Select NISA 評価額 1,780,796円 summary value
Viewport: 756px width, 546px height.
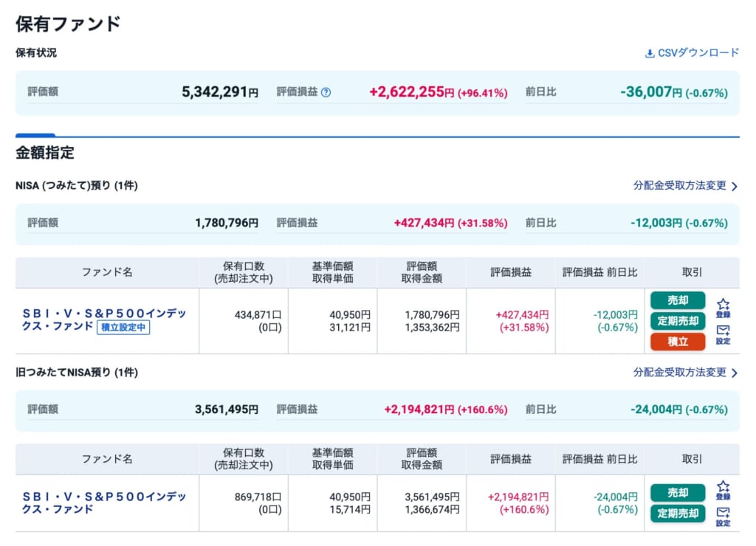[x=227, y=223]
